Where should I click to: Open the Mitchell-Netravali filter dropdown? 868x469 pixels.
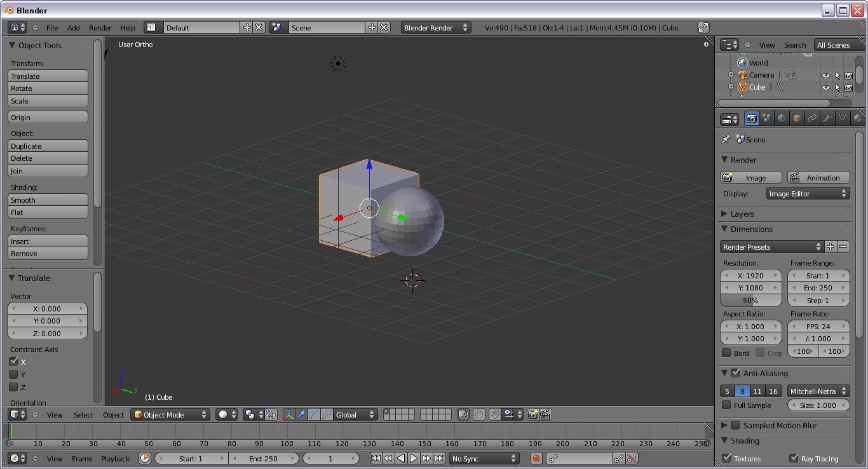[818, 391]
